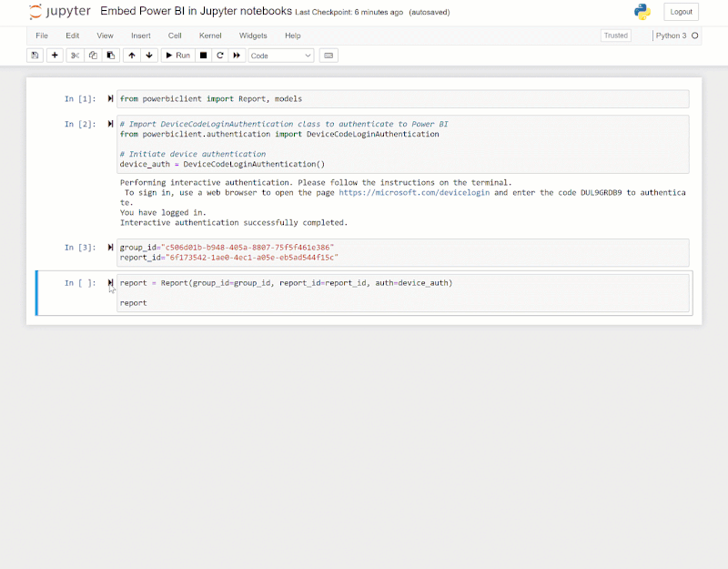
Task: Copy selected cells
Action: (93, 56)
